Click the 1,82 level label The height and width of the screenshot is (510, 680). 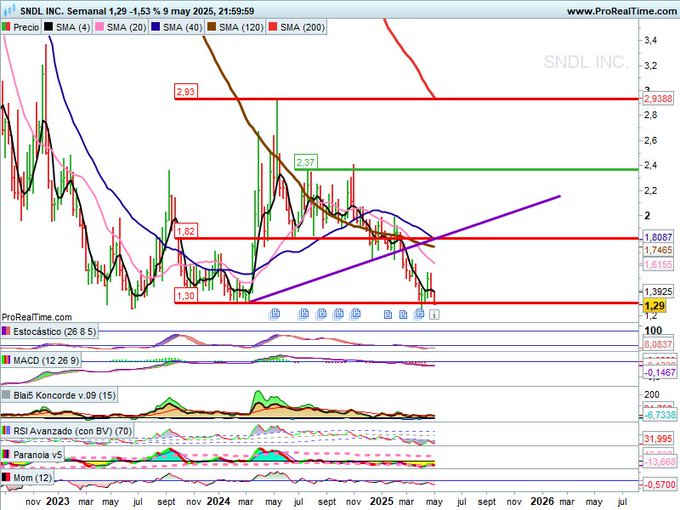click(x=186, y=231)
